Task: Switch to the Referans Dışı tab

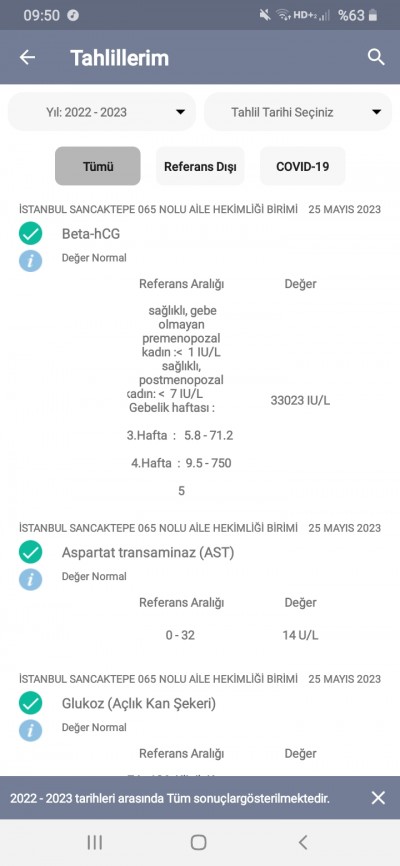Action: tap(200, 166)
